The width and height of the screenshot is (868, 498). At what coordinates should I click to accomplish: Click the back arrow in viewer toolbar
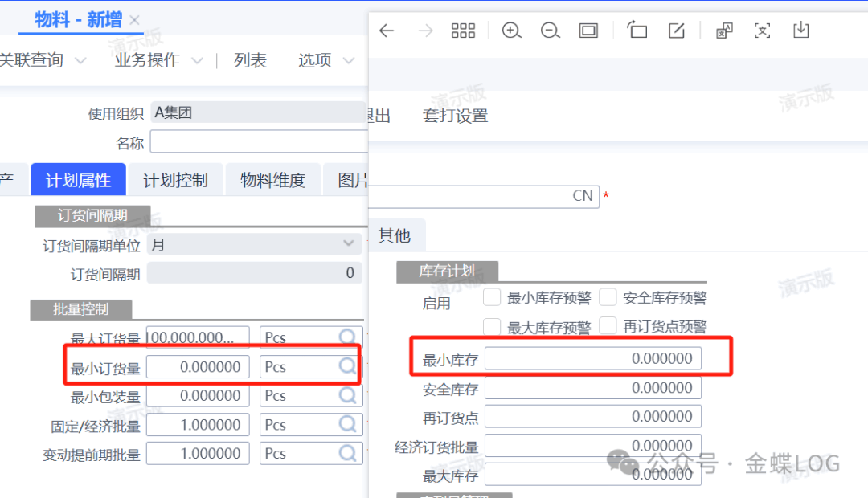tap(387, 31)
